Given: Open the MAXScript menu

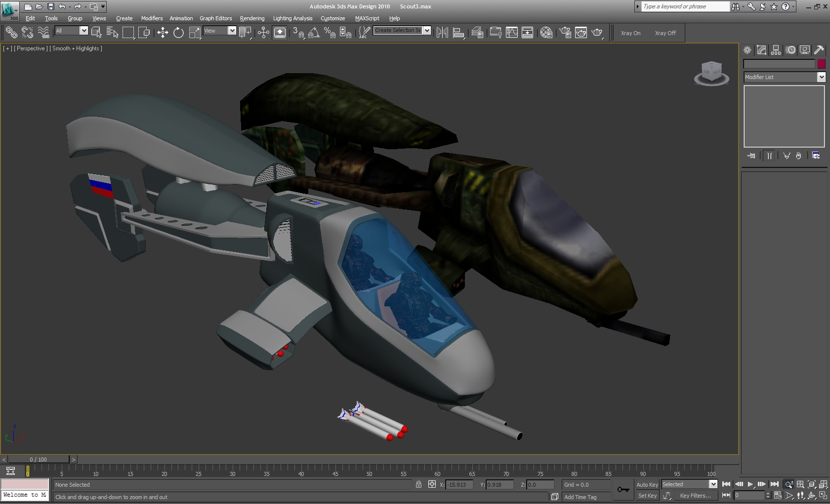Looking at the screenshot, I should (367, 18).
